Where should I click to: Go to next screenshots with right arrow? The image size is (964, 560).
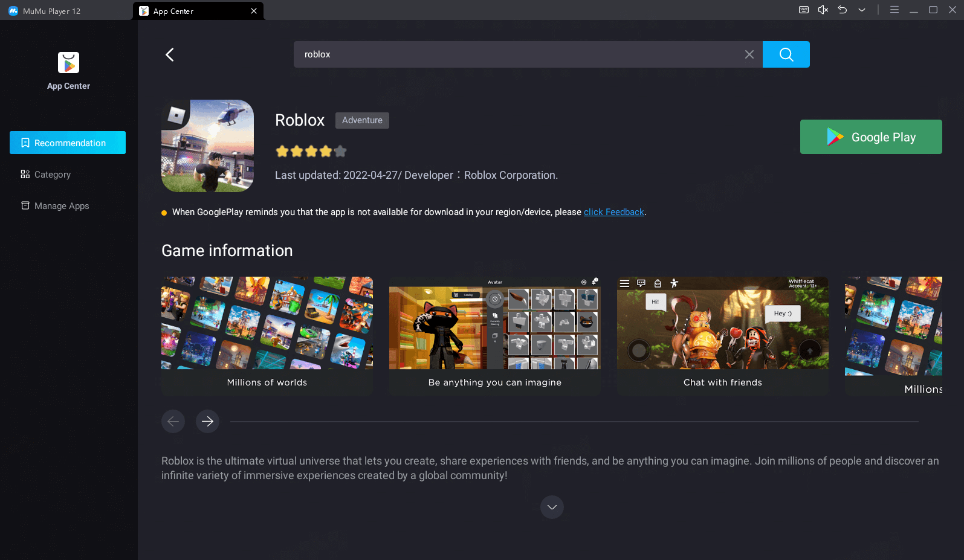207,421
